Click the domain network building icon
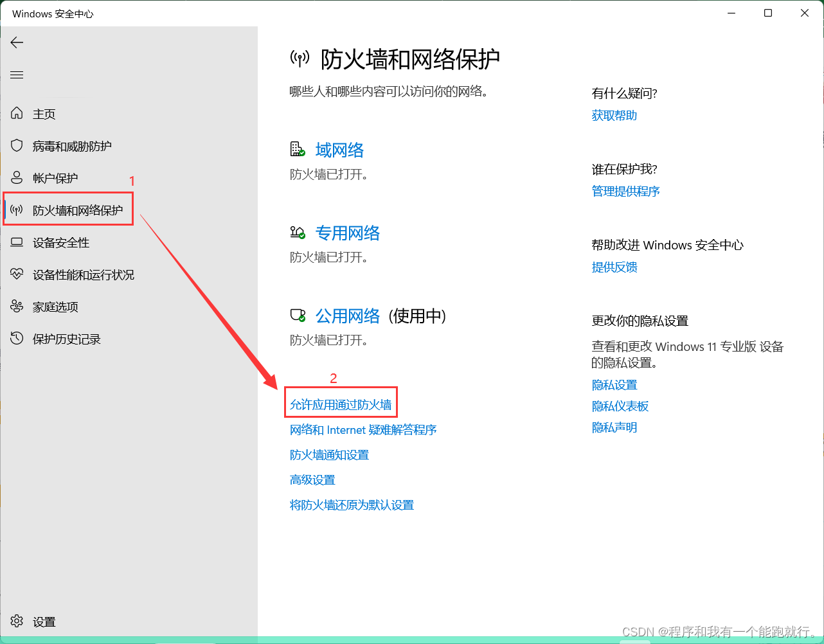 pyautogui.click(x=298, y=149)
